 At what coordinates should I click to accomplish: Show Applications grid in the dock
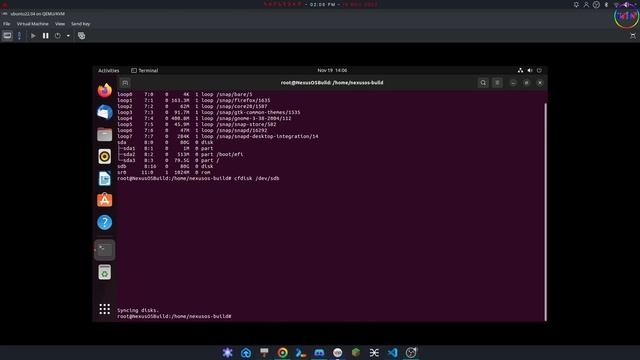coord(104,309)
